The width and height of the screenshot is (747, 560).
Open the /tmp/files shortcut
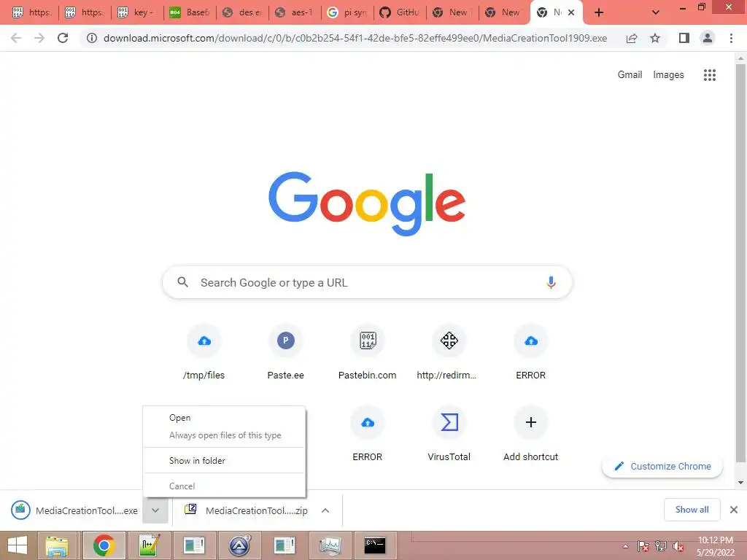click(204, 352)
